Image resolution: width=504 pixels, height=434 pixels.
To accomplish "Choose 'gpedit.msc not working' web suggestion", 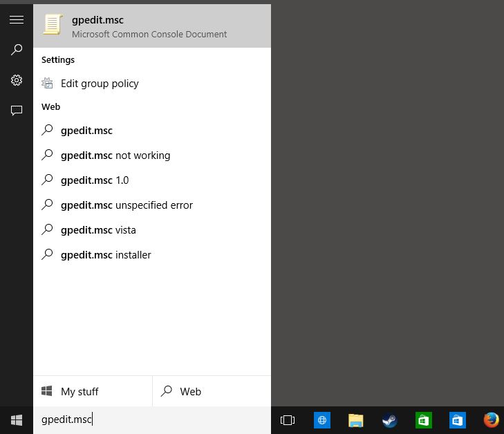I will (152, 155).
